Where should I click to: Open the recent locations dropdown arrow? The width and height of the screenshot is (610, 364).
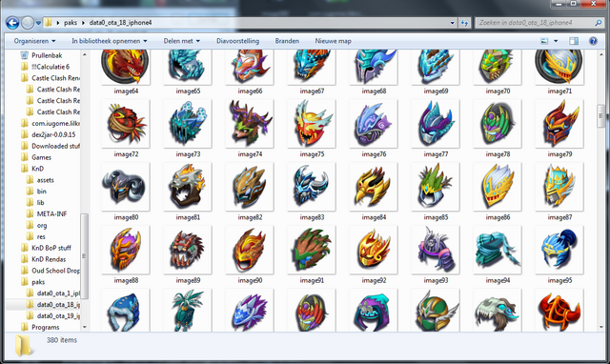[x=38, y=23]
